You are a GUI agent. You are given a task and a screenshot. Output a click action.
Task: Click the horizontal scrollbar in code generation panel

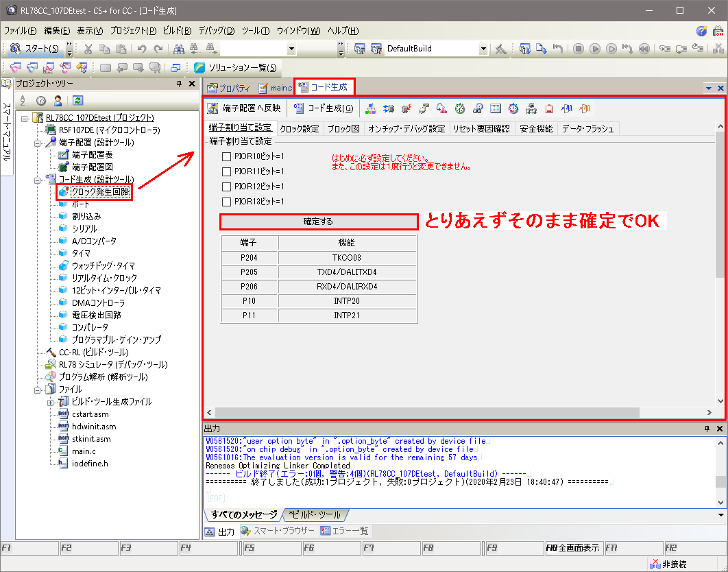[427, 413]
